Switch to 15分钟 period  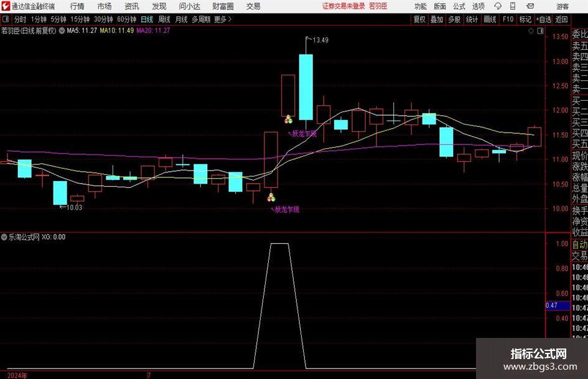[80, 19]
